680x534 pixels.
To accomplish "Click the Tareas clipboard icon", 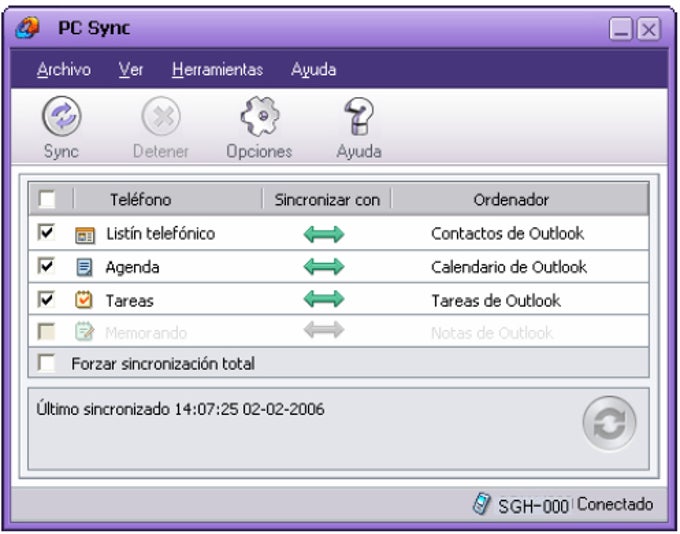I will click(x=84, y=300).
